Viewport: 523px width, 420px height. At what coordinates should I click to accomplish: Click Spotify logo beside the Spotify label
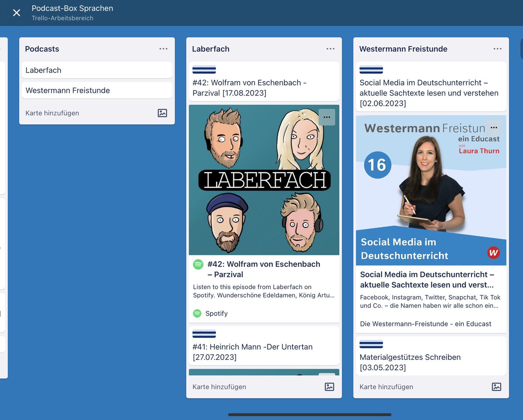pyautogui.click(x=197, y=313)
